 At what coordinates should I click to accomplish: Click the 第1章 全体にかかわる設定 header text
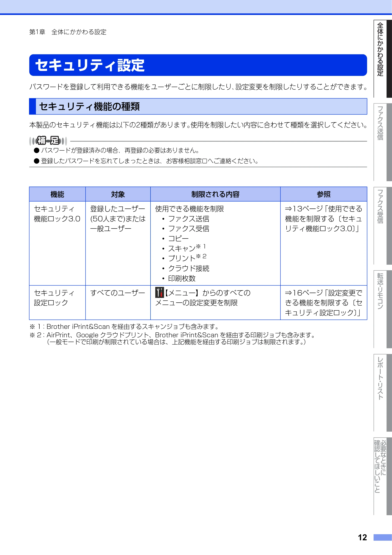68,32
